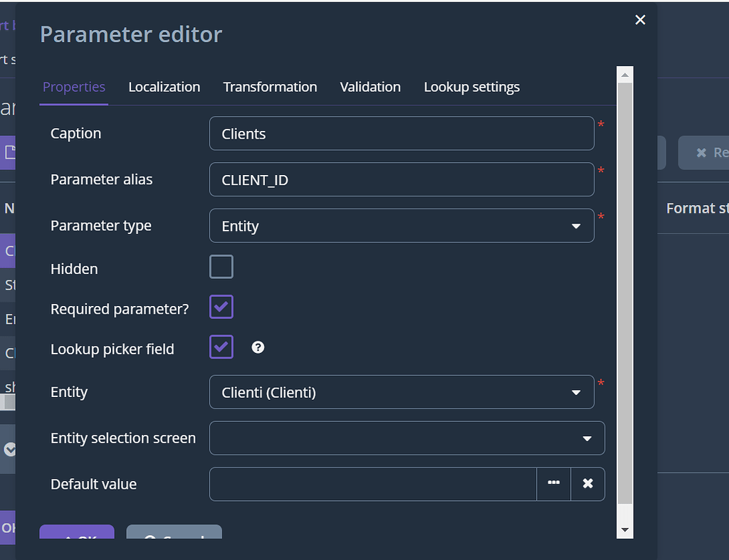Uncheck Required parameter?
729x560 pixels.
221,307
